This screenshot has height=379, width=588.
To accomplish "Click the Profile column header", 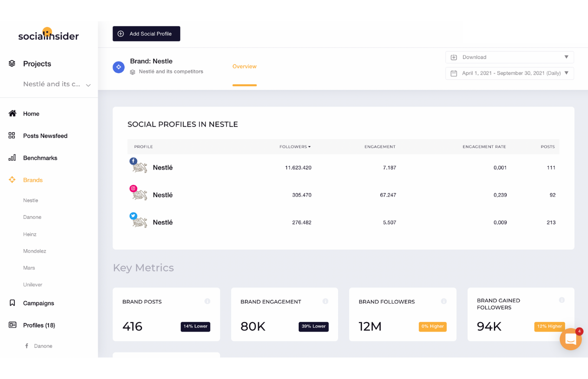I will pyautogui.click(x=143, y=147).
